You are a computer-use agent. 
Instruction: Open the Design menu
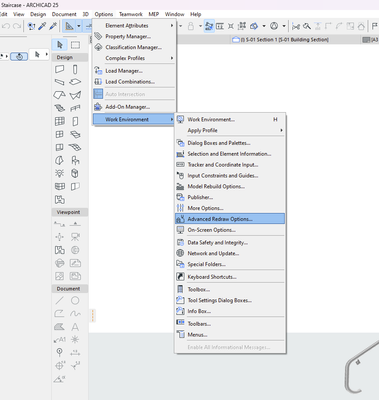pyautogui.click(x=38, y=14)
